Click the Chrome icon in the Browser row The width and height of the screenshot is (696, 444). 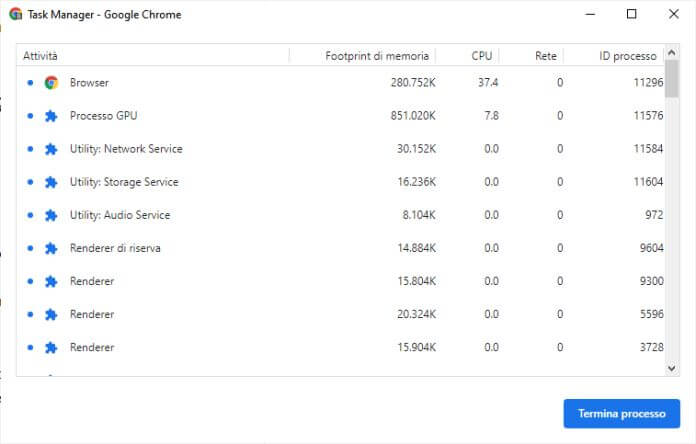pos(51,83)
